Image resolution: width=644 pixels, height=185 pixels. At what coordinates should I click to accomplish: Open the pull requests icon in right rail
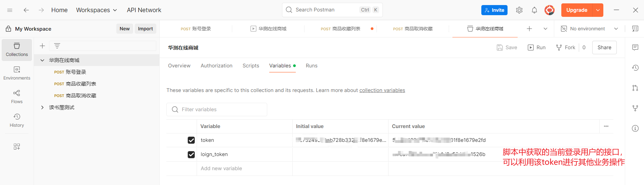point(635,88)
